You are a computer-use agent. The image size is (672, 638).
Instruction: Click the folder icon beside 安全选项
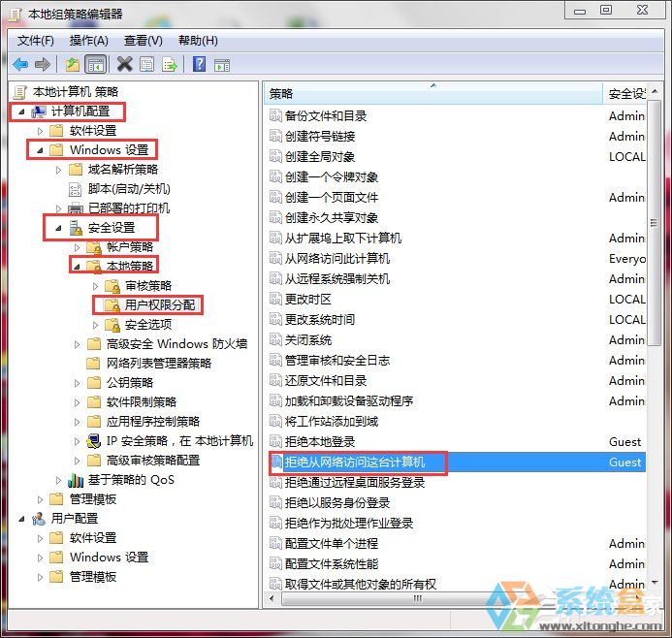click(112, 325)
